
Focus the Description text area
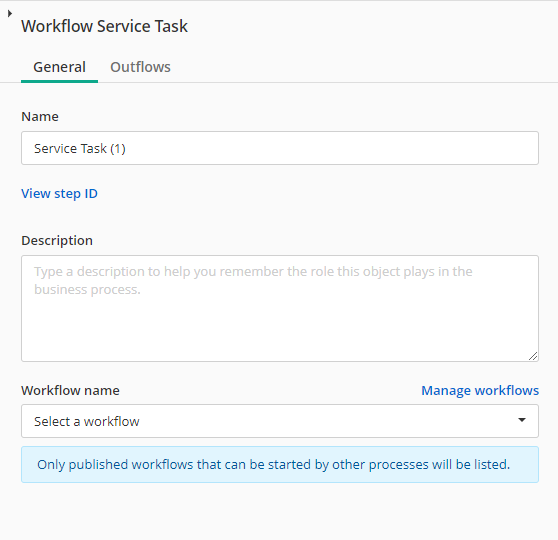click(280, 308)
